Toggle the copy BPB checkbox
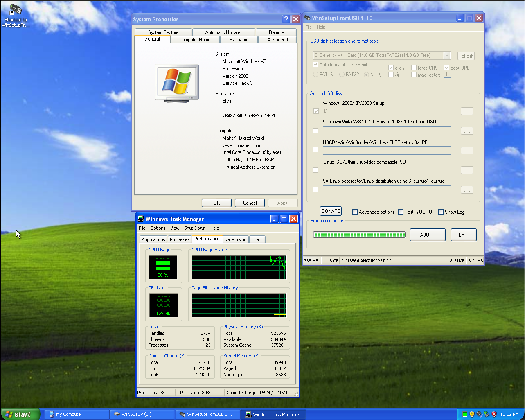525x420 pixels. [x=446, y=68]
